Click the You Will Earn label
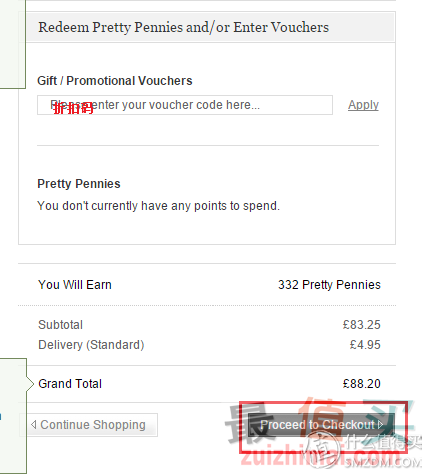Image resolution: width=426 pixels, height=474 pixels. (75, 285)
